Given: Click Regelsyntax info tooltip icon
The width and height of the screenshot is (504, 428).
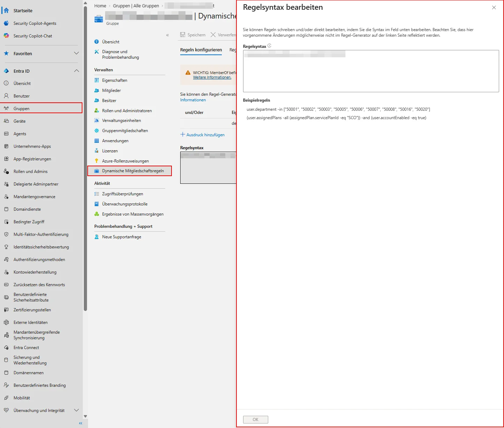Looking at the screenshot, I should click(x=269, y=46).
